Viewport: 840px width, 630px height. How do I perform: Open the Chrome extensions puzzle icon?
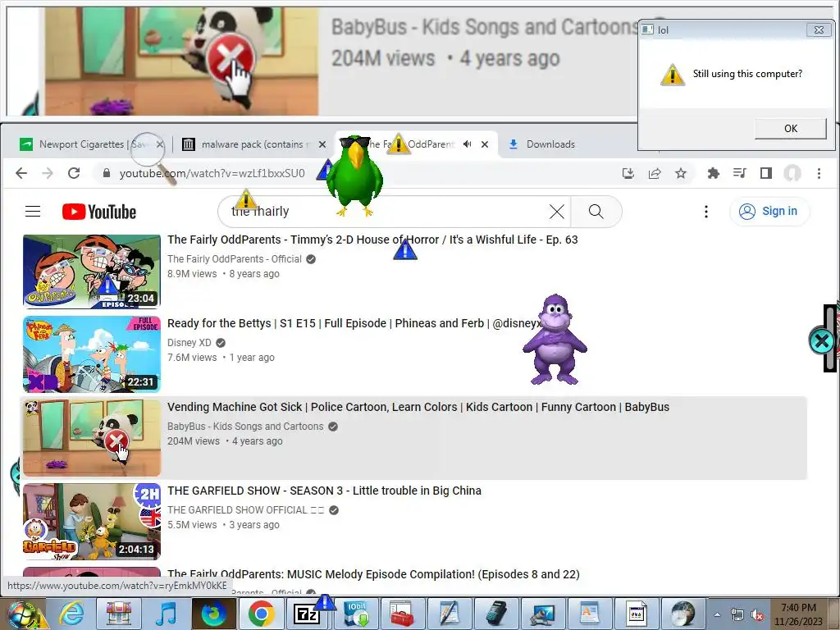713,173
